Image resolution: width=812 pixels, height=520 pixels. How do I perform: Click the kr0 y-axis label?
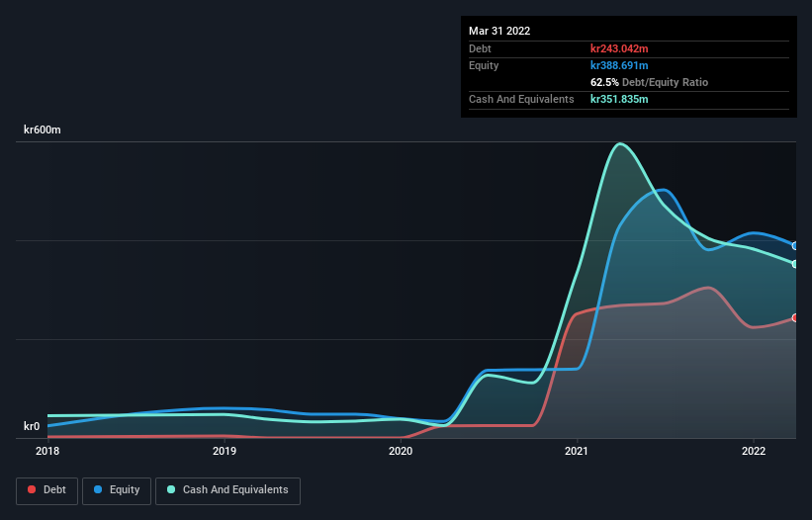[32, 426]
